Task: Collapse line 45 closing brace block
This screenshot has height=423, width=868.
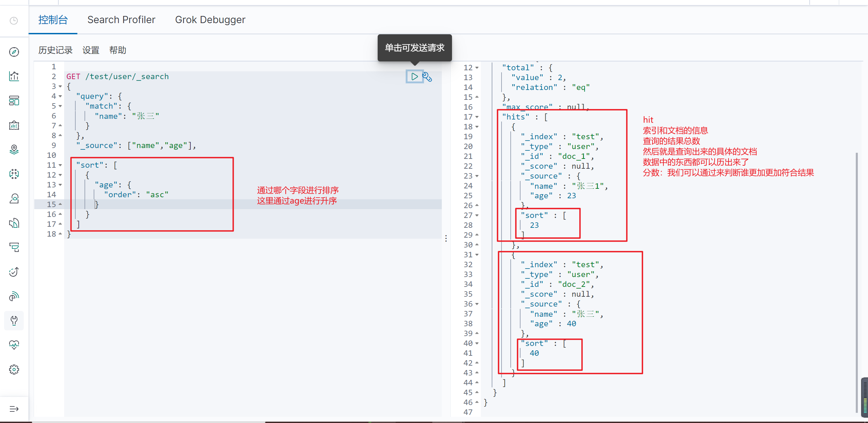Action: pos(477,392)
